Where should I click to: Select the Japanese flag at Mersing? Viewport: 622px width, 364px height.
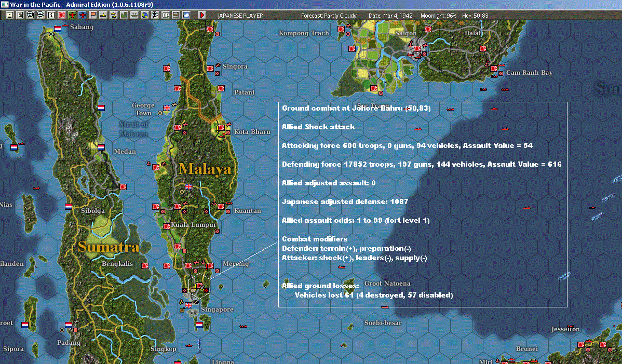[x=210, y=266]
